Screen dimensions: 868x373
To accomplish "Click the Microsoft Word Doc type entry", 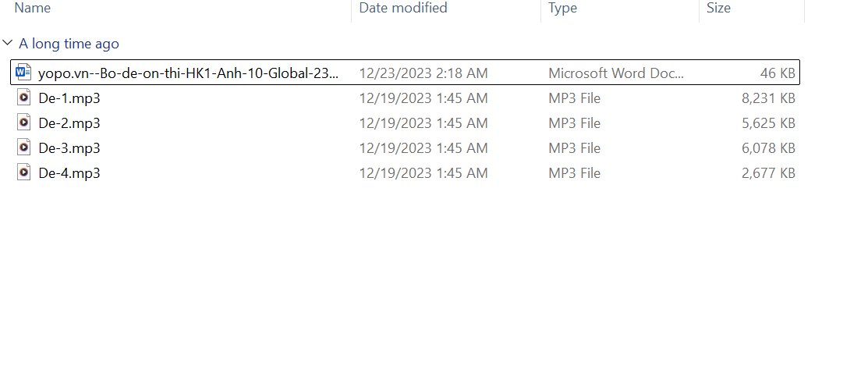I will (x=615, y=73).
